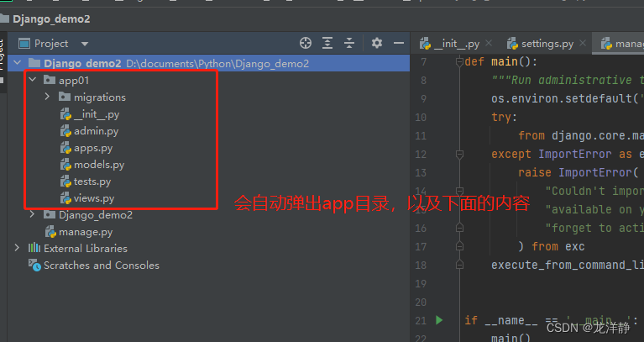Select inner Django_demo2 package folder
The image size is (644, 342).
click(x=96, y=215)
